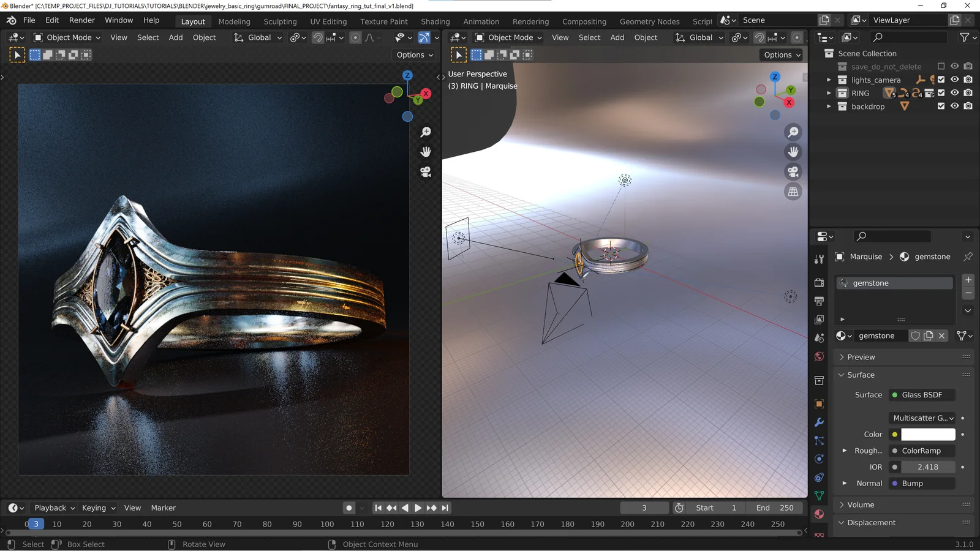Jump to the end frame with timeline controls
The width and height of the screenshot is (980, 551).
click(x=445, y=508)
